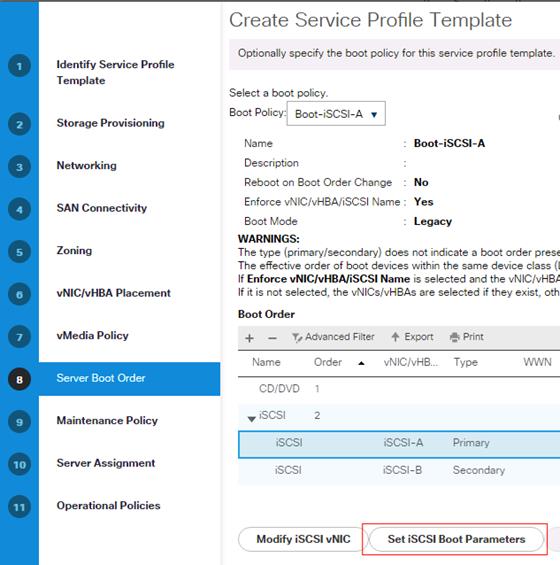Screen dimensions: 560x565
Task: Click the Type column header
Action: pyautogui.click(x=466, y=362)
